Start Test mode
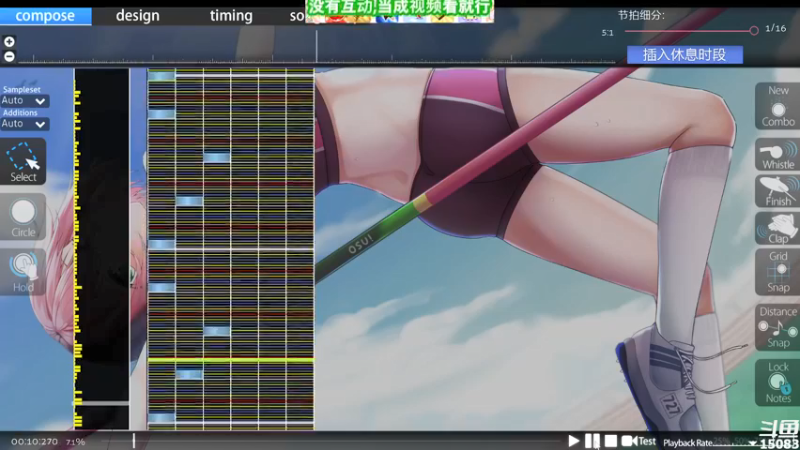800x450 pixels. (638, 441)
